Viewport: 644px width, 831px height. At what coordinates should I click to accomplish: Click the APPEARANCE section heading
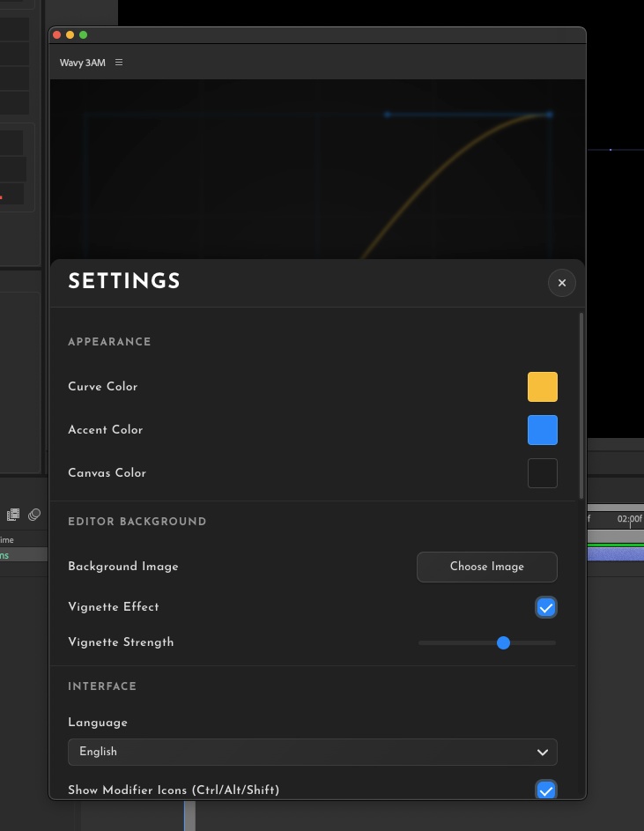coord(110,342)
